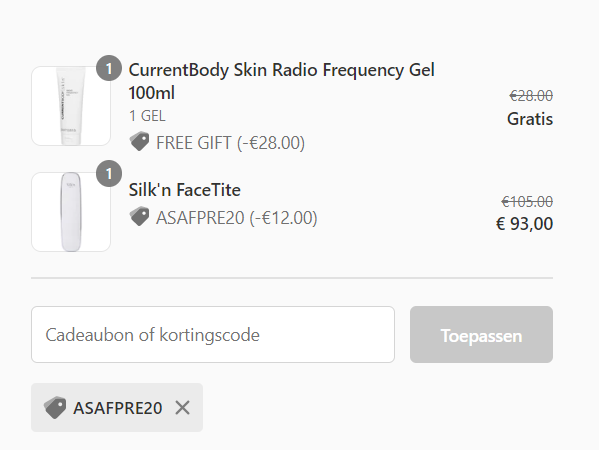Click the Silk'n FaceTite product name
This screenshot has width=599, height=450.
click(185, 190)
